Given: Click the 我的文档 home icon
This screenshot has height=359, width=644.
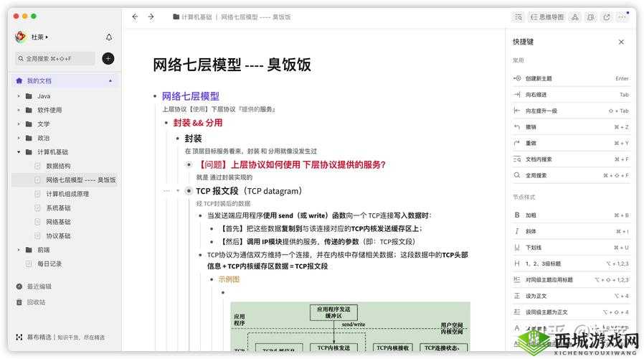Looking at the screenshot, I should point(19,80).
